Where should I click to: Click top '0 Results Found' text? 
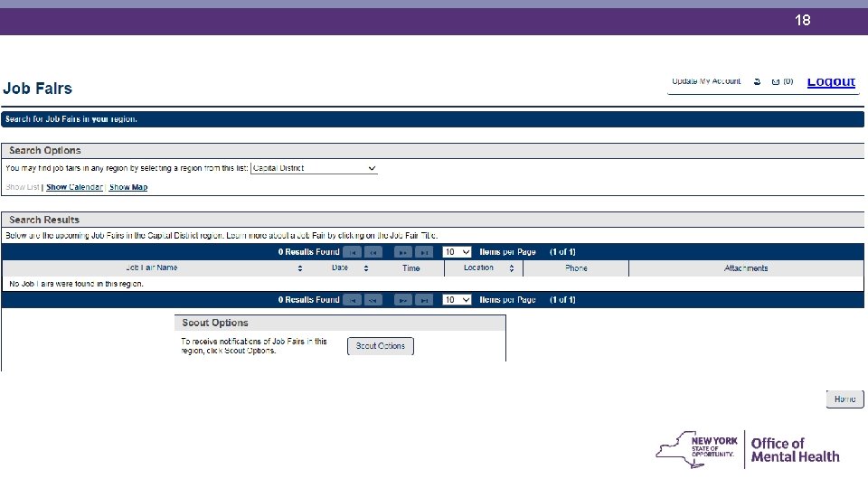coord(308,252)
